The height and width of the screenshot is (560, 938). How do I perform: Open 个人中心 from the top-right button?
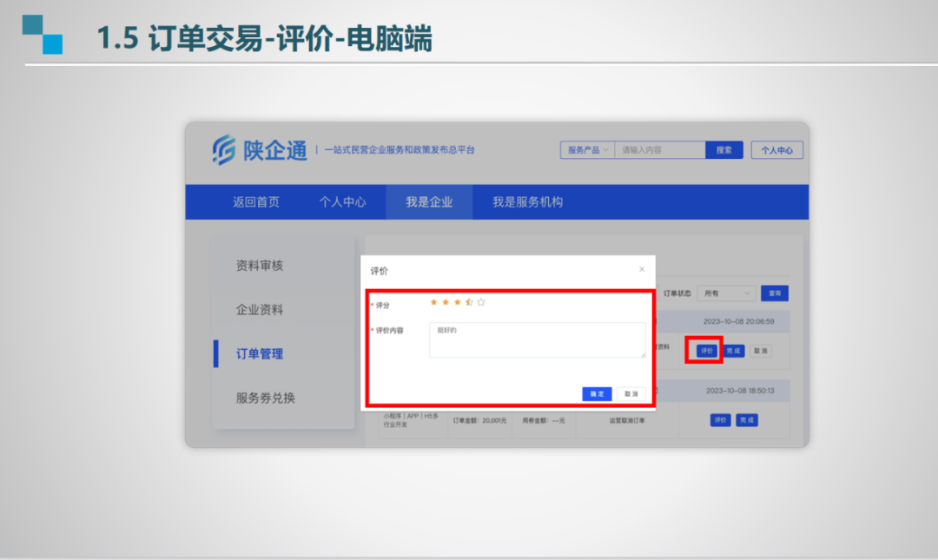pyautogui.click(x=776, y=150)
